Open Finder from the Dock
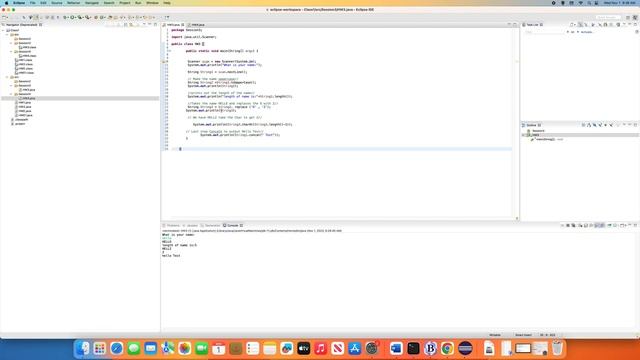640x360 pixels. coord(83,348)
